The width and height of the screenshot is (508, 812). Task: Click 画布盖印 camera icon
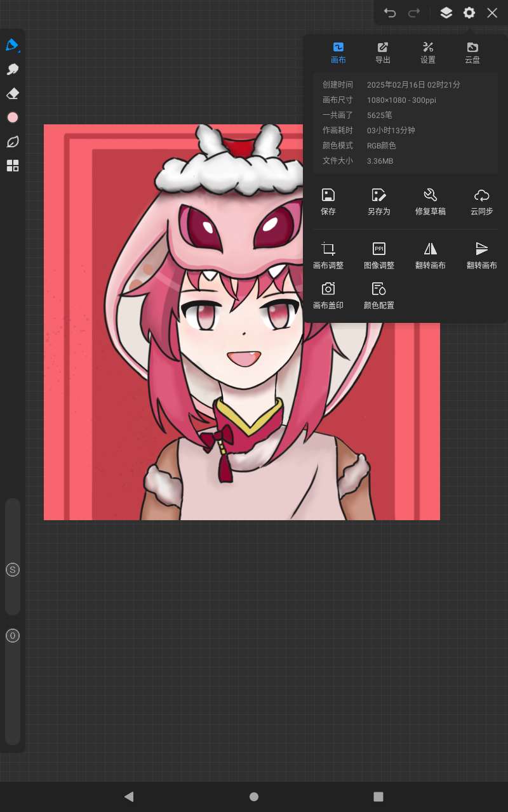[x=328, y=296]
